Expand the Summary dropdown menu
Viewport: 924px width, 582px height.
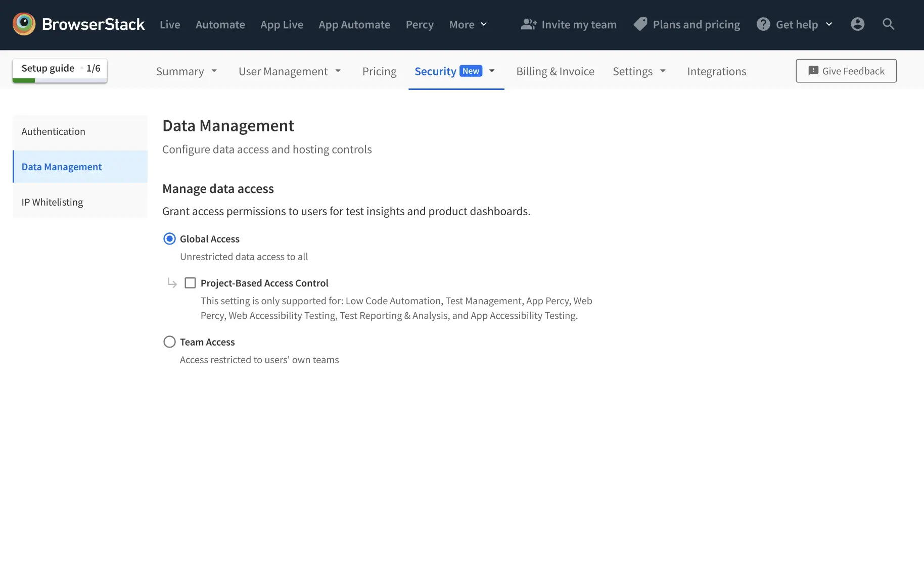(187, 71)
